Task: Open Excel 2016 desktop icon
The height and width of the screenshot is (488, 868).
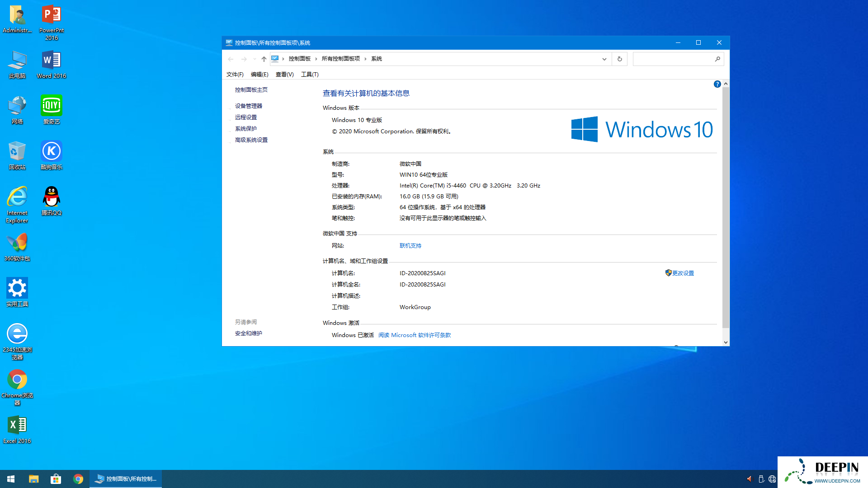Action: pos(17,430)
